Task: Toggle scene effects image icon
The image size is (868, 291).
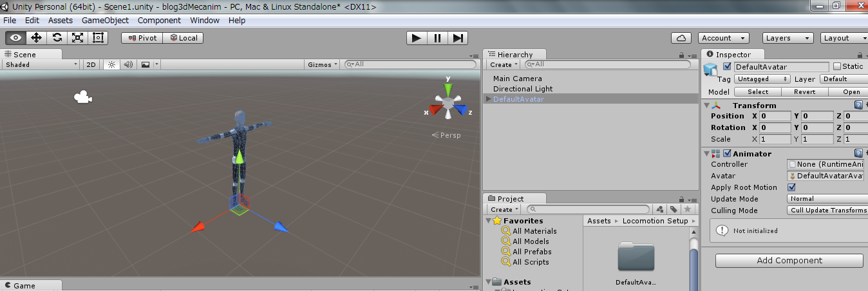Action: click(146, 64)
